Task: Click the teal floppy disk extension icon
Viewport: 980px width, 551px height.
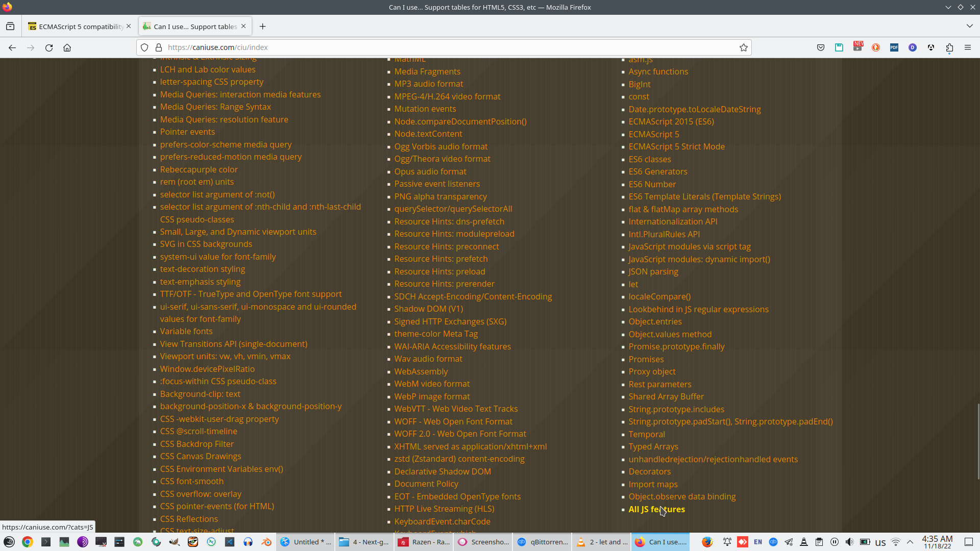Action: pyautogui.click(x=839, y=47)
